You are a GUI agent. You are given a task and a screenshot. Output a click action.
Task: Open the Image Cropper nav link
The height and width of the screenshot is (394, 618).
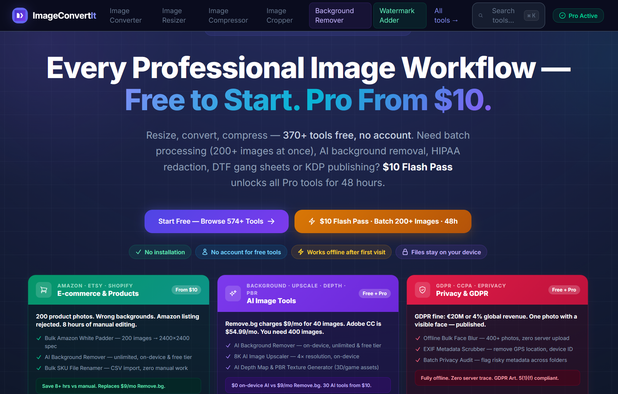click(279, 16)
